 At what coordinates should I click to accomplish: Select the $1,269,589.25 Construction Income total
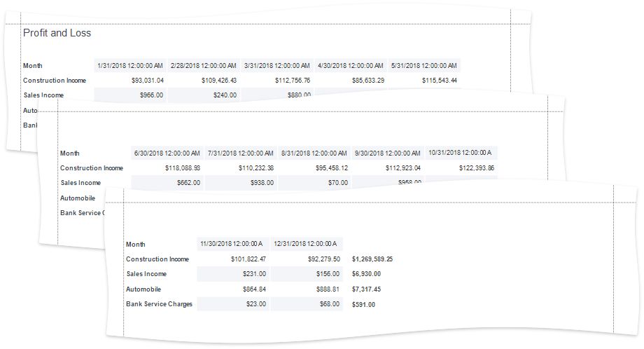372,259
